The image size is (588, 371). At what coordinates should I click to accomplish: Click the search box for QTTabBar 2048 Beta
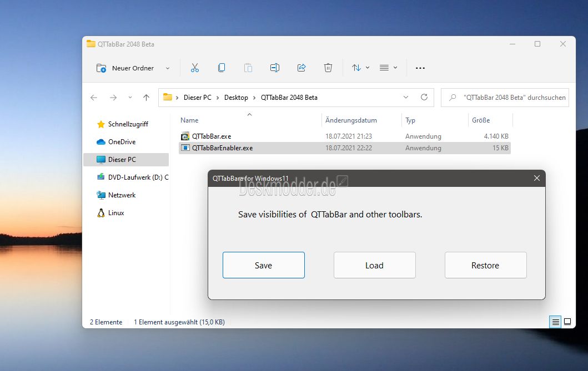[505, 98]
